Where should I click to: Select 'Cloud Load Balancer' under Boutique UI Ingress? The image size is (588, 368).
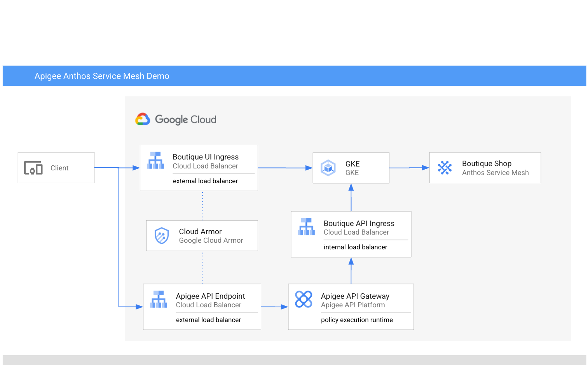click(205, 166)
